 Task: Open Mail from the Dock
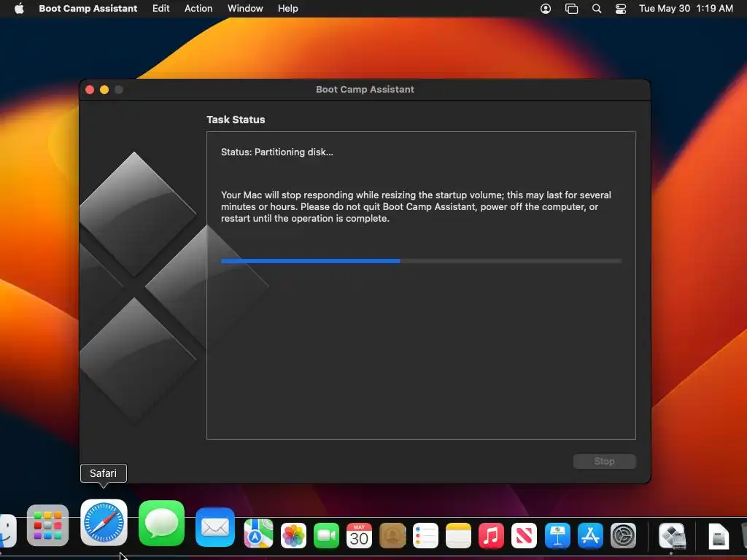[x=215, y=526]
